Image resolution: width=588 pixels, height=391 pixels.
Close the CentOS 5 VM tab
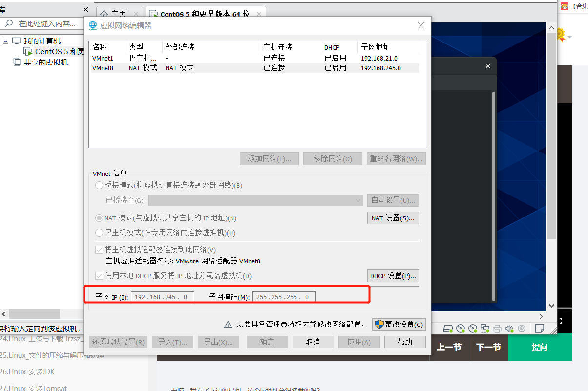(259, 14)
